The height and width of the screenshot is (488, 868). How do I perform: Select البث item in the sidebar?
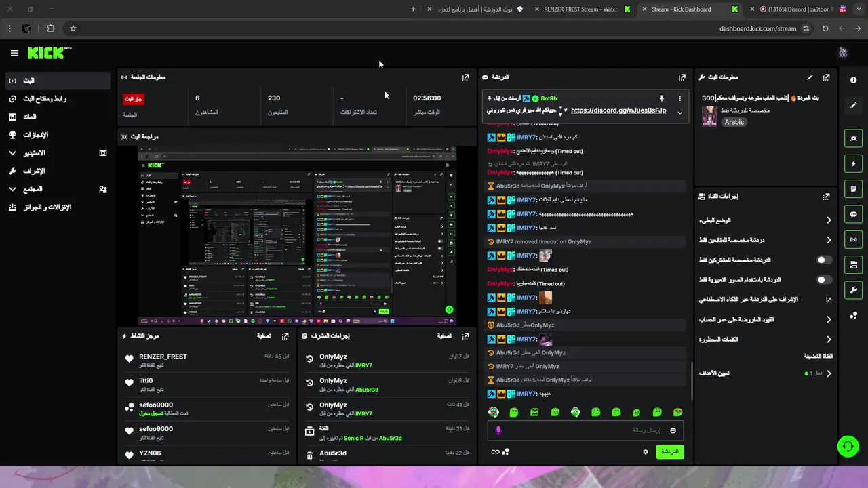[58, 81]
